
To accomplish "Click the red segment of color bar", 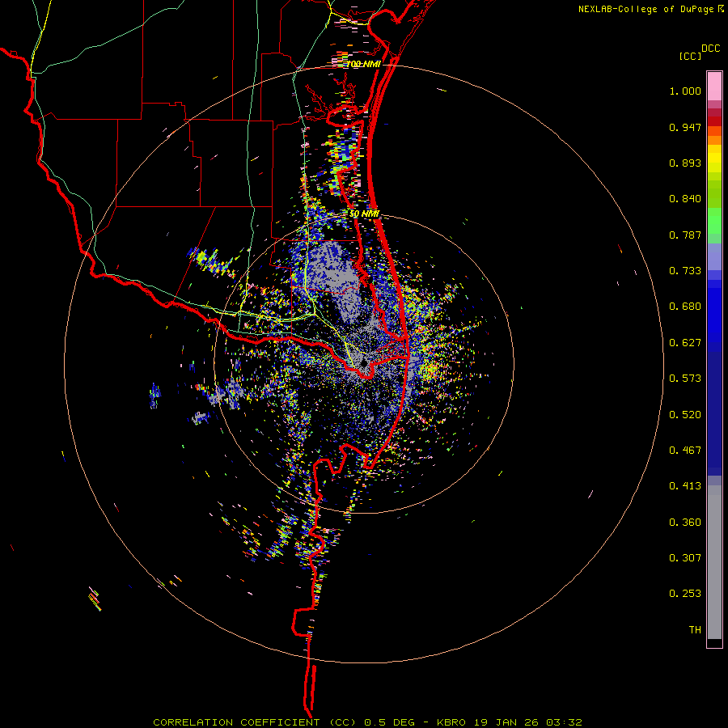I will [714, 121].
